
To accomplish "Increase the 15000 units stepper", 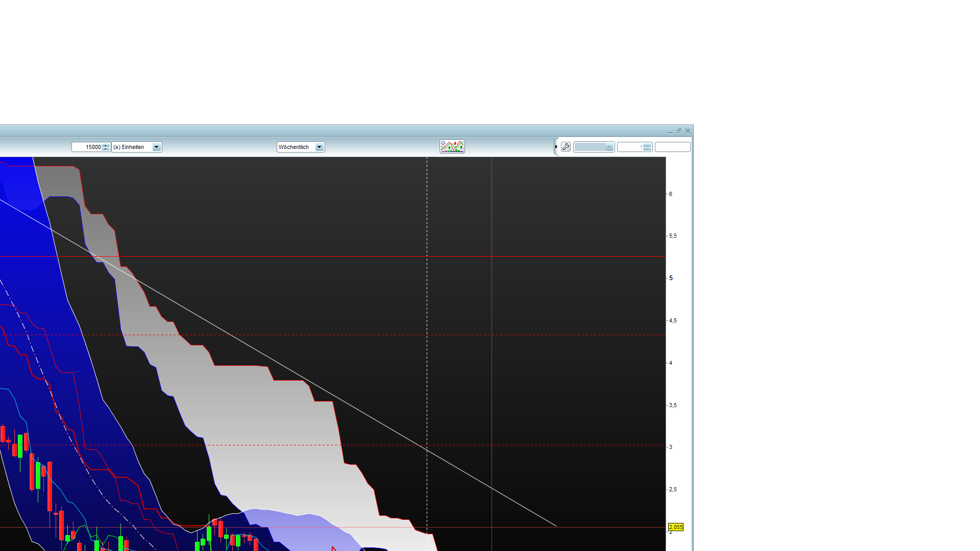I will pos(106,145).
